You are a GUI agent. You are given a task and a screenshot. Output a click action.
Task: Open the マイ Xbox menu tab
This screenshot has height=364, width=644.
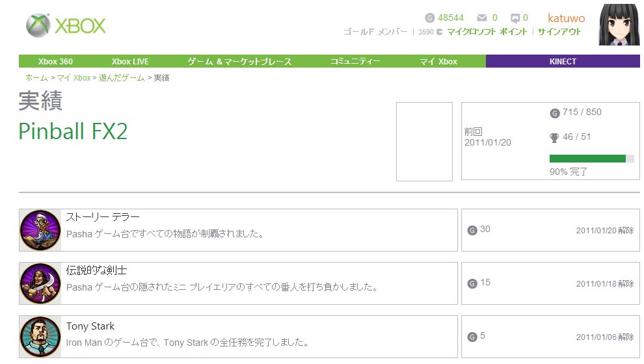(438, 62)
